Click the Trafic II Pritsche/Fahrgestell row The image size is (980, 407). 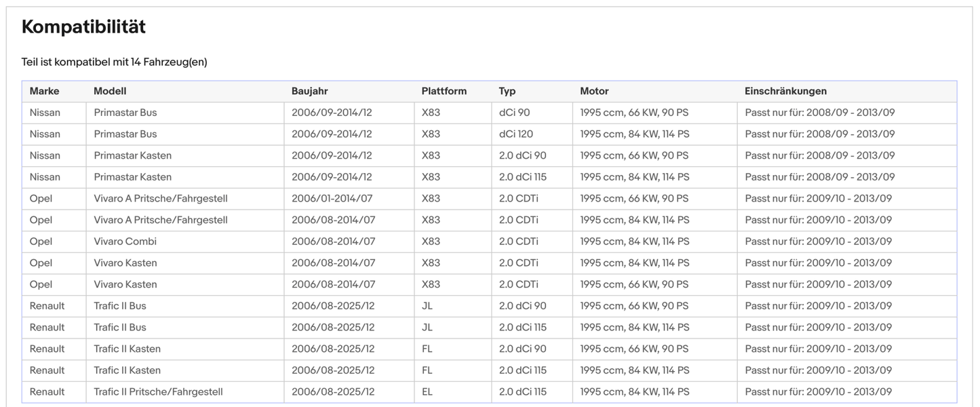point(271,391)
